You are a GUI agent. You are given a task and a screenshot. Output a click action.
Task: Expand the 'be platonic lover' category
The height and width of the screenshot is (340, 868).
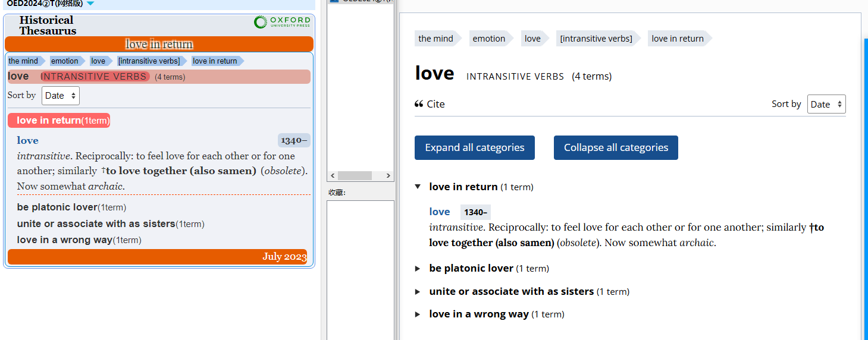(x=418, y=269)
